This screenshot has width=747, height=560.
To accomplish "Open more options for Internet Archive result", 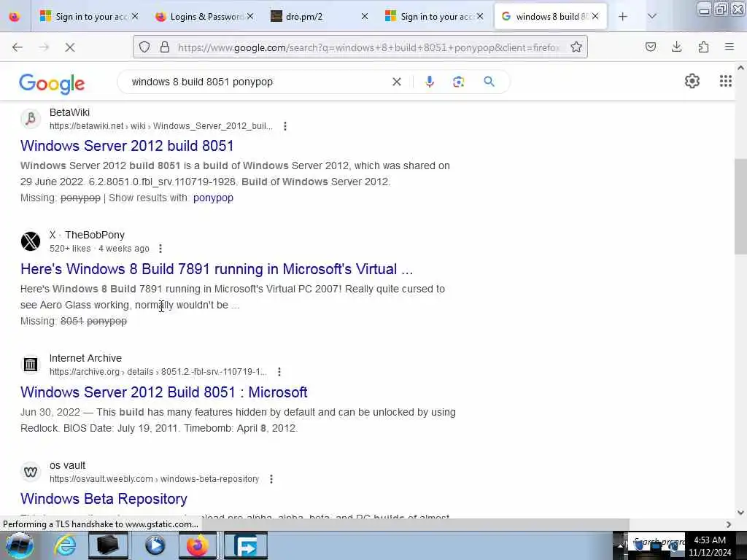I will (x=279, y=372).
